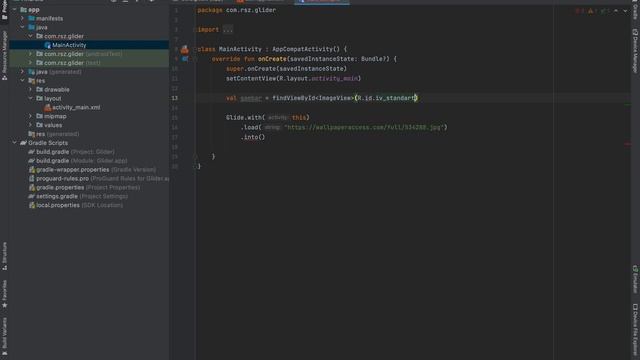The image size is (640, 360).
Task: Expand the mipmap folder
Action: [31, 116]
